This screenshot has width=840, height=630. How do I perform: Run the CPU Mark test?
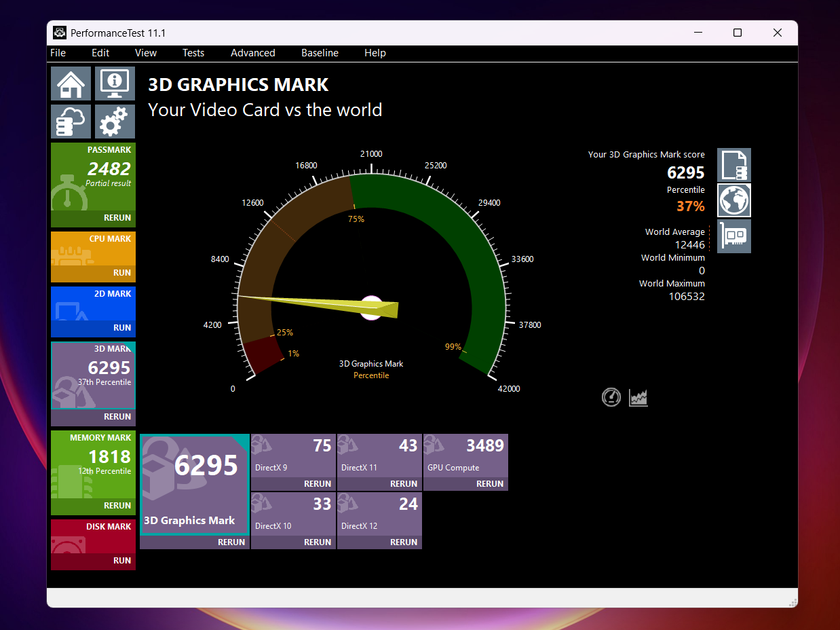tap(122, 272)
